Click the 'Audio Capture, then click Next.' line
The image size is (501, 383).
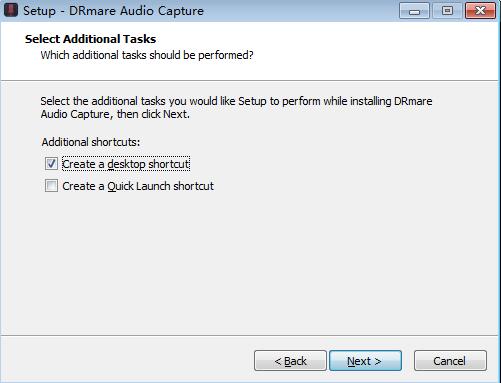115,114
